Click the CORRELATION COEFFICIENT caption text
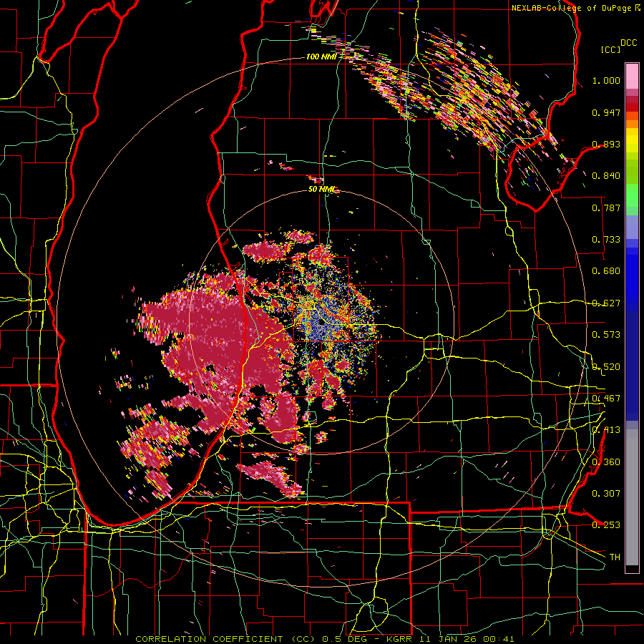This screenshot has width=644, height=644. (x=209, y=639)
